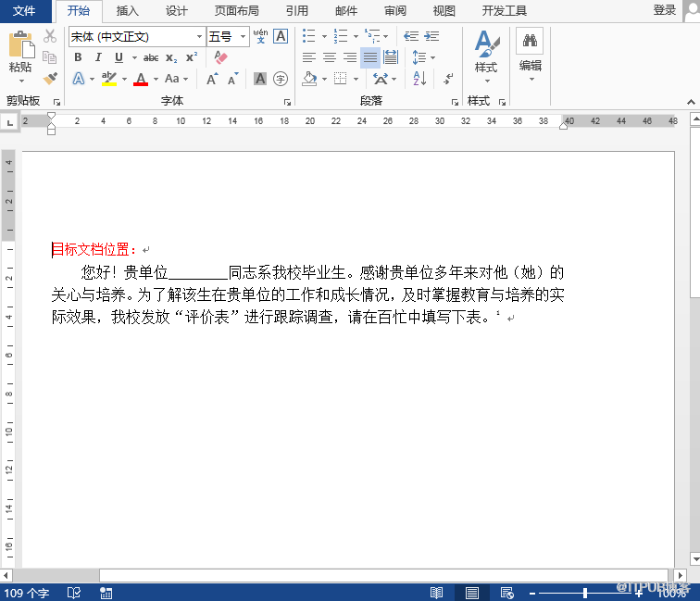Click the 109 个字 word count indicator

click(27, 593)
